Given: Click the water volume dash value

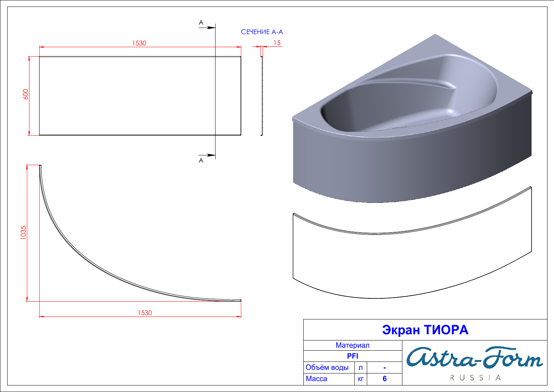Looking at the screenshot, I should coord(385,367).
